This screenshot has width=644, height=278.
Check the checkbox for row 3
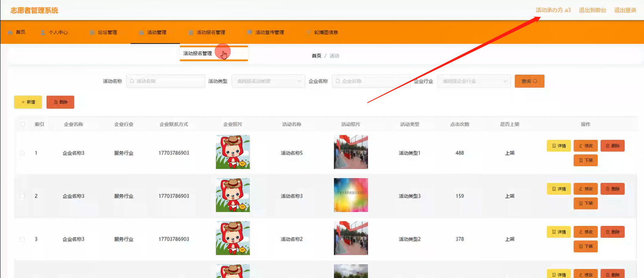click(23, 239)
